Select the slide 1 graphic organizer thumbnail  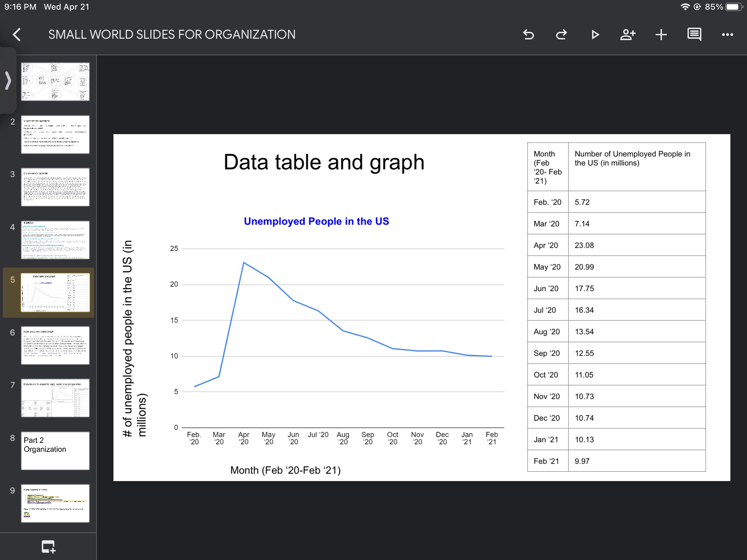(55, 81)
